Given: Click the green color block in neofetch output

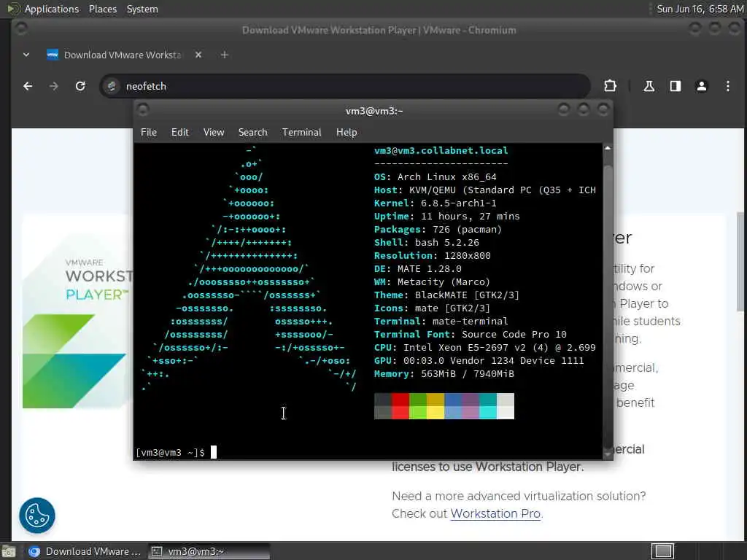Looking at the screenshot, I should click(418, 406).
